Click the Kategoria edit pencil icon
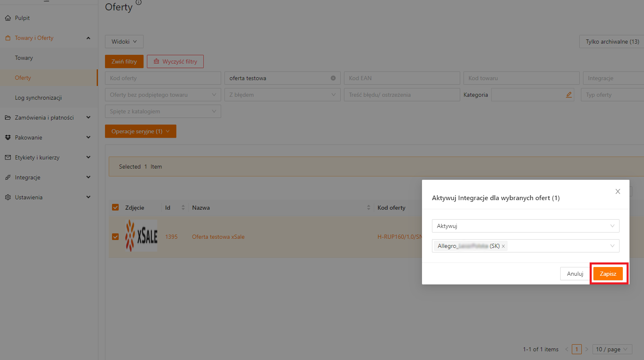Screen dimensions: 644x360 coord(568,95)
